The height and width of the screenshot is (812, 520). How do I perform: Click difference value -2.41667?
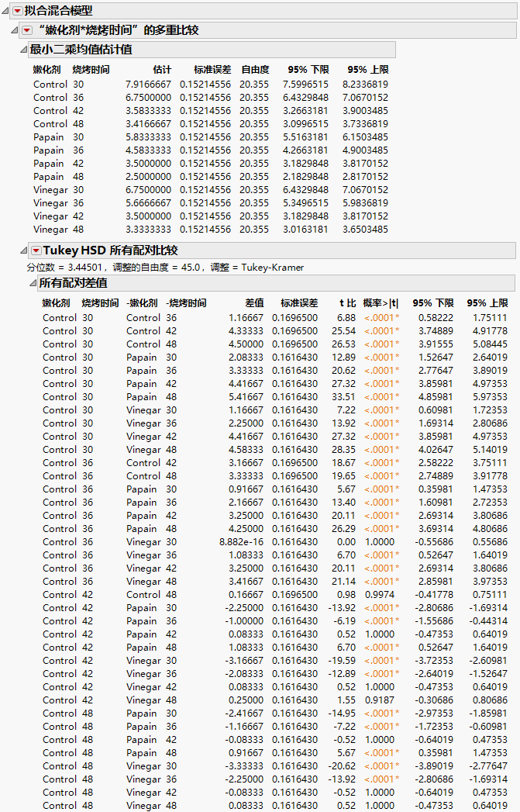244,714
